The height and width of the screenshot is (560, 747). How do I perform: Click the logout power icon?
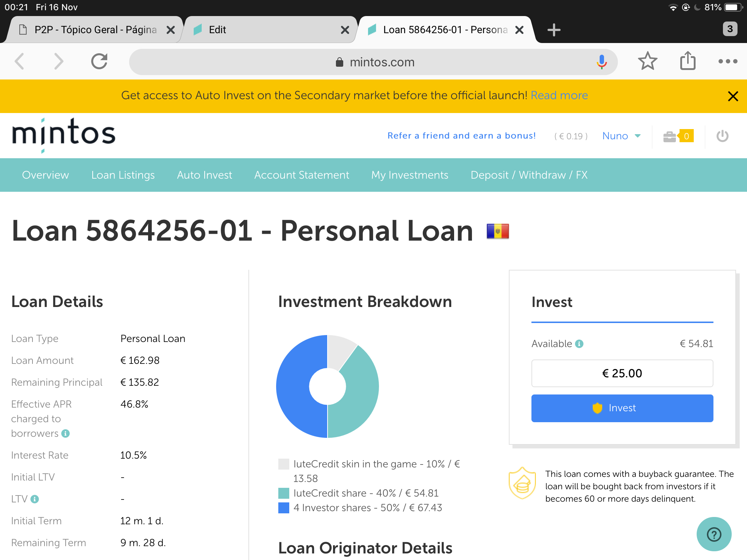coord(722,136)
